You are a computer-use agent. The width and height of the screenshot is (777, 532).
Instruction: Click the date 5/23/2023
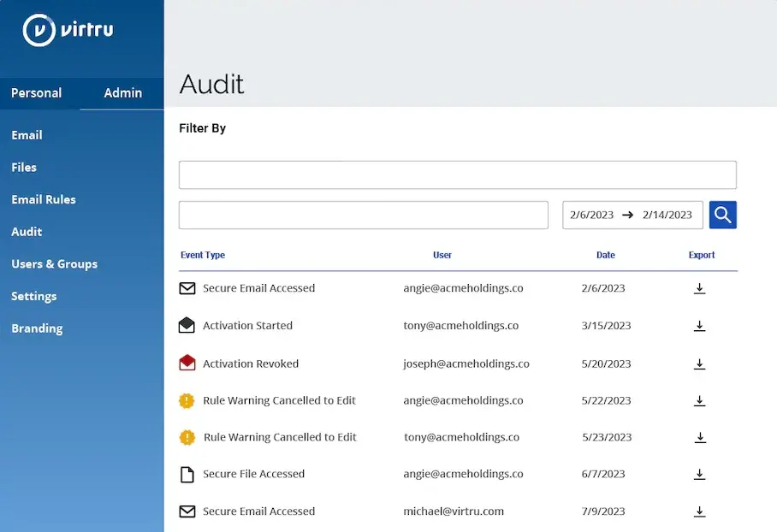(607, 437)
